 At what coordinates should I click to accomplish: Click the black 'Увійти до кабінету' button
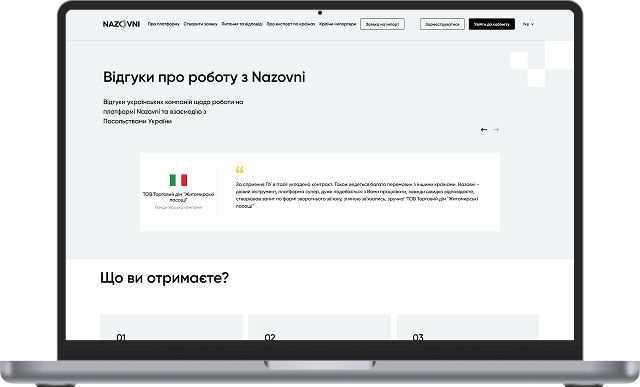(492, 24)
